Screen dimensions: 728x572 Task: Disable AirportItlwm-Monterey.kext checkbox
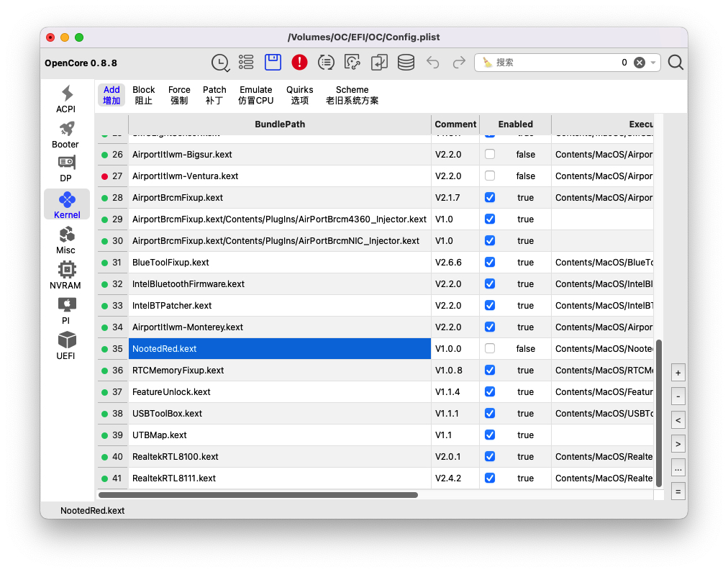coord(490,327)
